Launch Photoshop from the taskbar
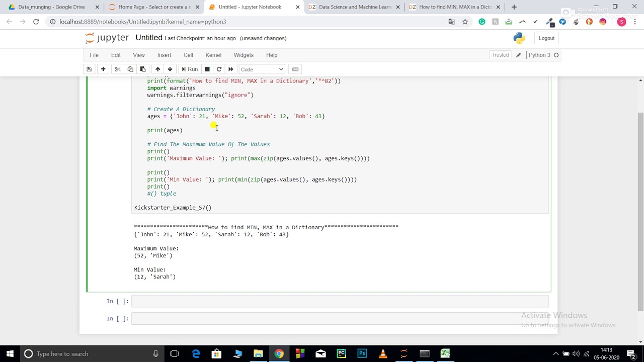This screenshot has height=362, width=644. (x=362, y=353)
